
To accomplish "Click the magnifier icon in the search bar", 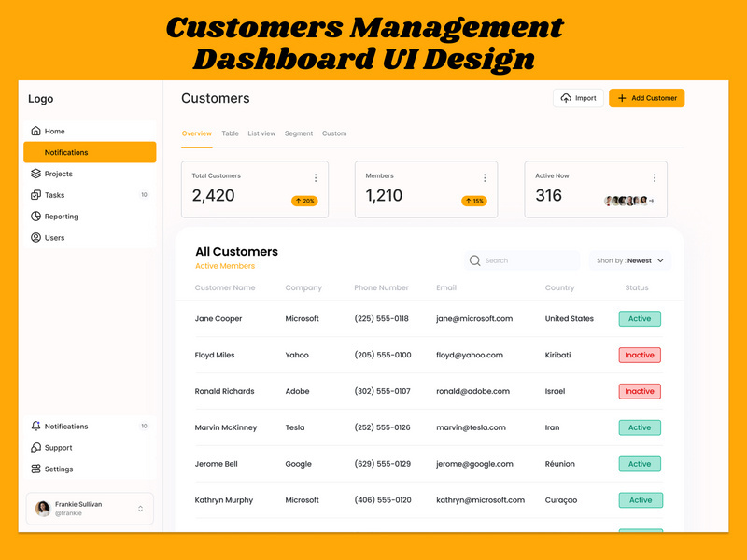I will 474,260.
